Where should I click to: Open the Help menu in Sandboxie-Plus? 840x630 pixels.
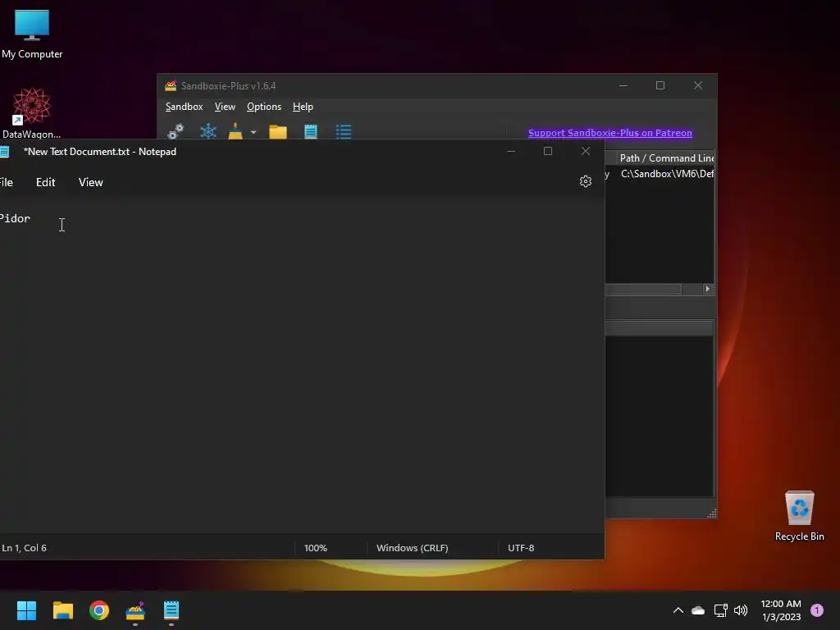coord(303,107)
